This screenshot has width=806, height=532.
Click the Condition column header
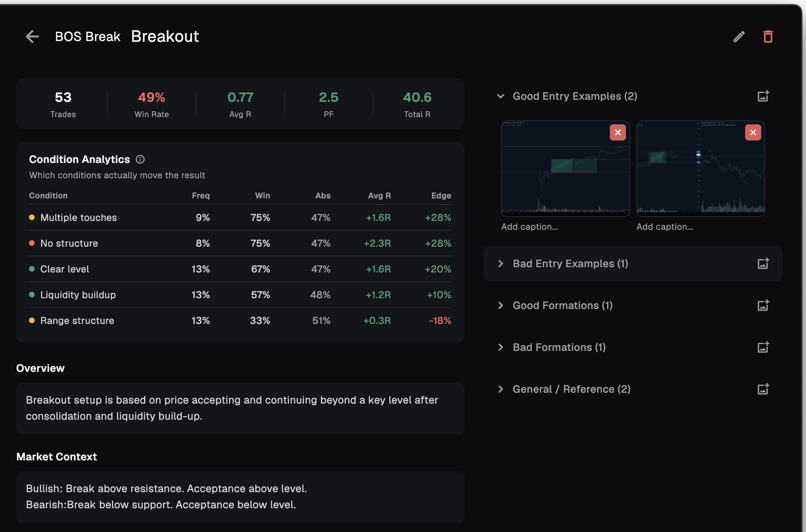48,196
